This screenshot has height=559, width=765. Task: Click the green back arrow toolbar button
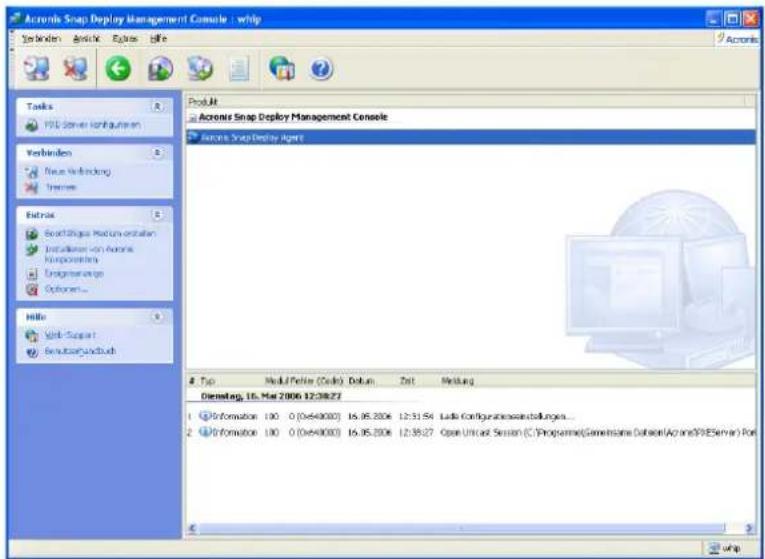click(x=118, y=68)
